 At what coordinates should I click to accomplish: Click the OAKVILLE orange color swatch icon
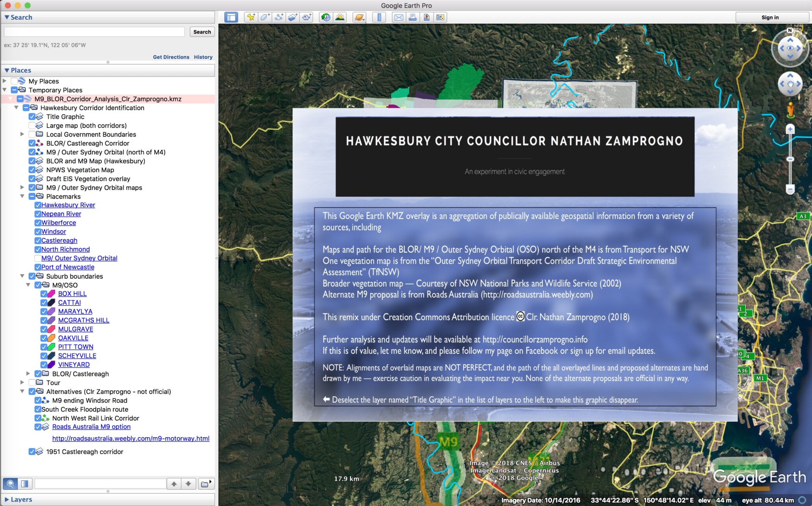(x=52, y=338)
